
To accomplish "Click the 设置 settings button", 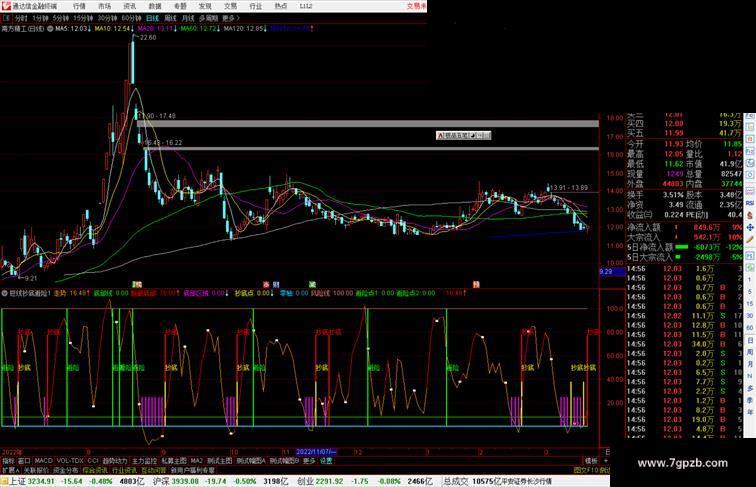I will [326, 461].
